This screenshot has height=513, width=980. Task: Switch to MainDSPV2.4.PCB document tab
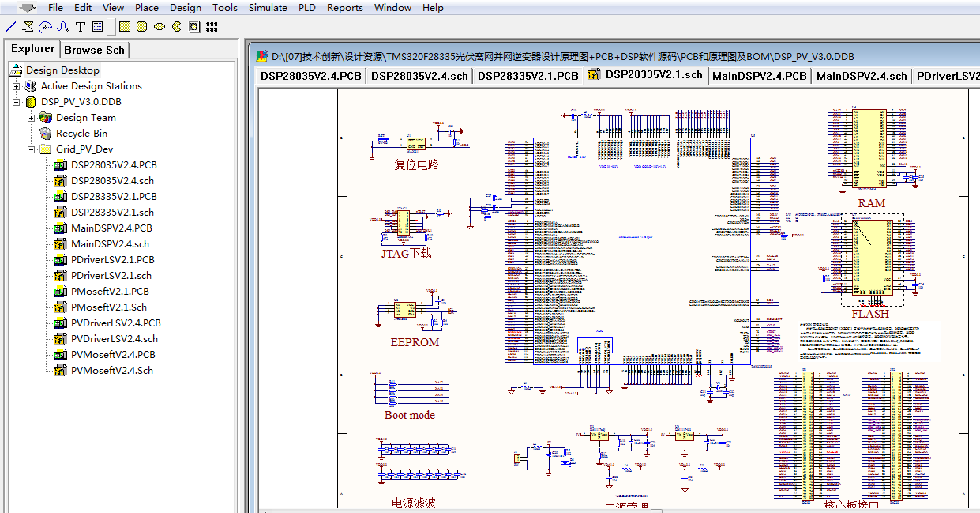point(760,76)
